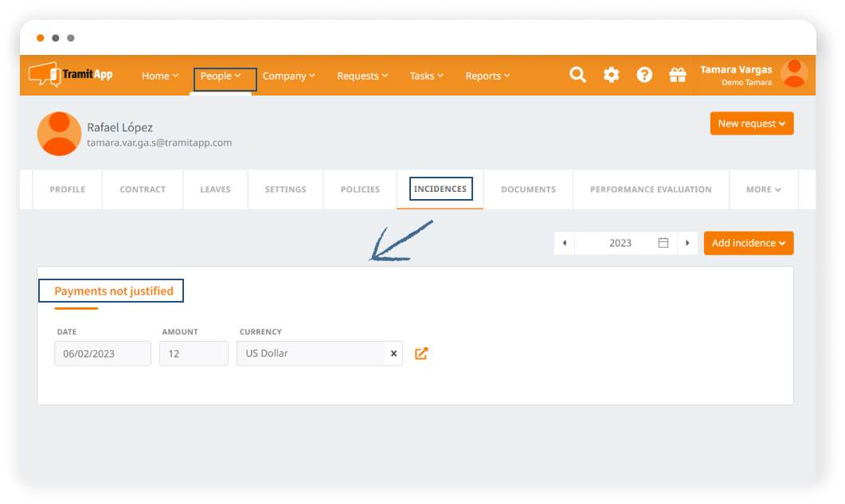Open the People menu
This screenshot has width=845, height=504.
tap(221, 76)
